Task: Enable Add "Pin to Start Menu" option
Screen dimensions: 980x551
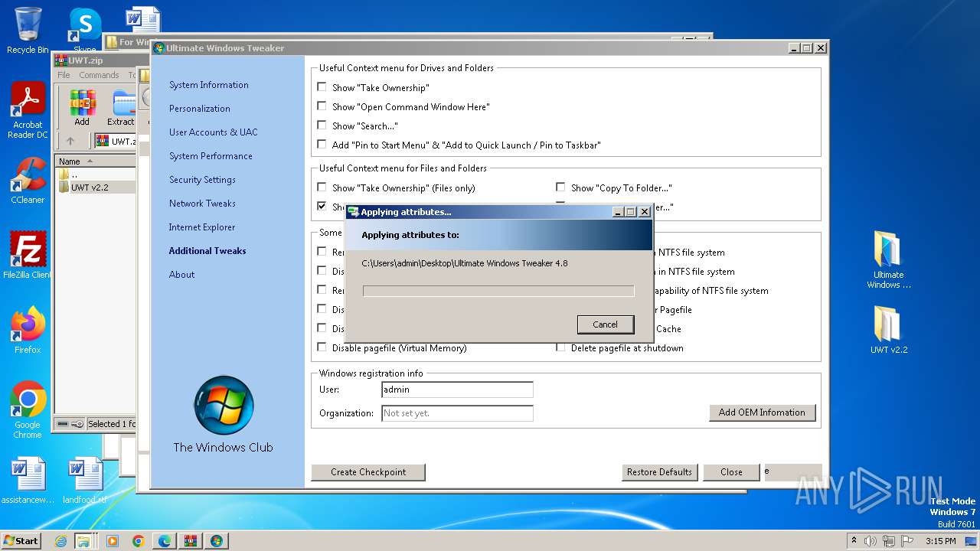Action: pyautogui.click(x=322, y=145)
